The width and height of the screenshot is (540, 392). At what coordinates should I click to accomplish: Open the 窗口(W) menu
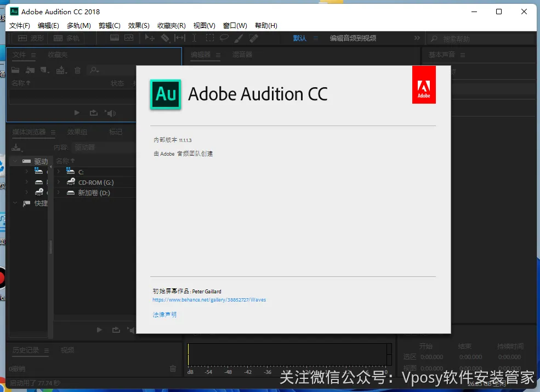pyautogui.click(x=235, y=25)
